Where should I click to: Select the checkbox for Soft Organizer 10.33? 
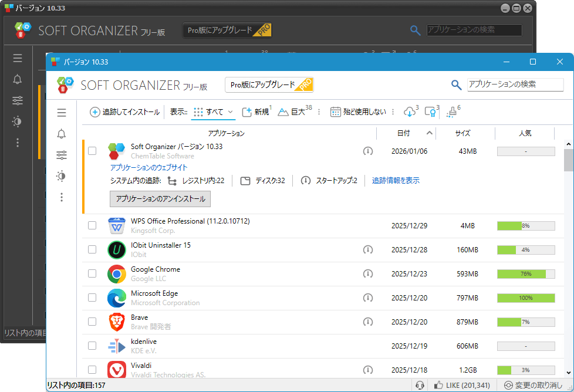92,151
